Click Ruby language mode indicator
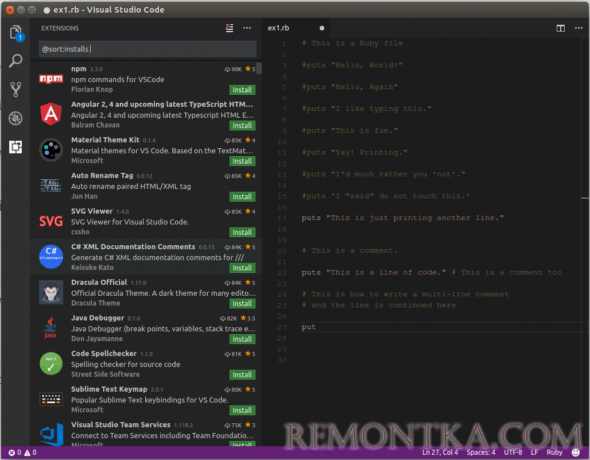Viewport: 590px width, 460px height. pos(554,452)
